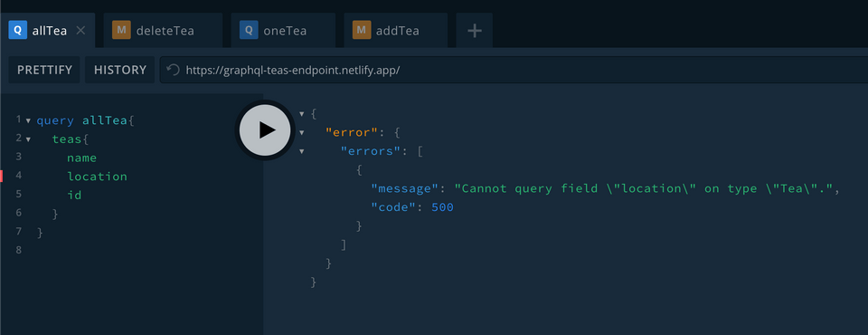Collapse the "error" object in response
The height and width of the screenshot is (335, 868).
[x=302, y=132]
